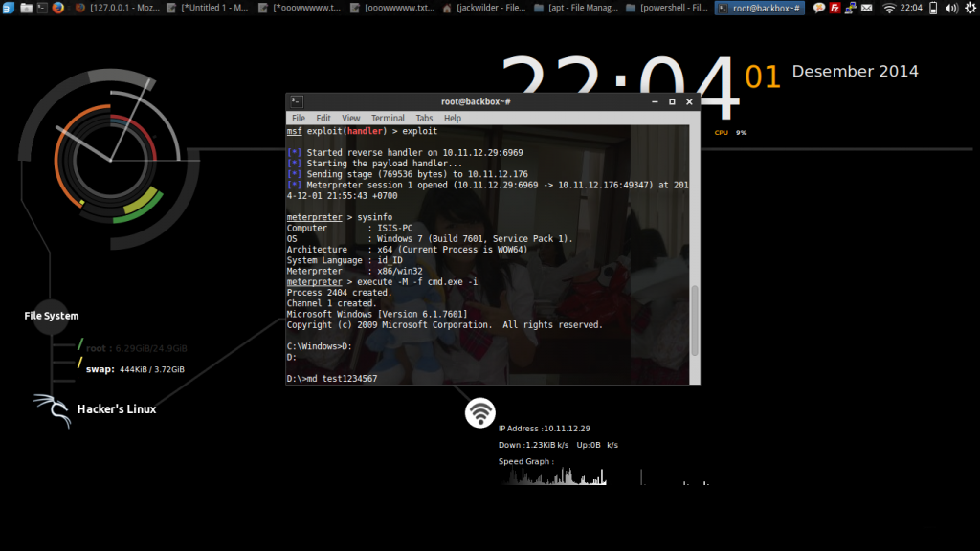Image resolution: width=980 pixels, height=551 pixels.
Task: Open the Wi-Fi network indicator
Action: tap(889, 8)
